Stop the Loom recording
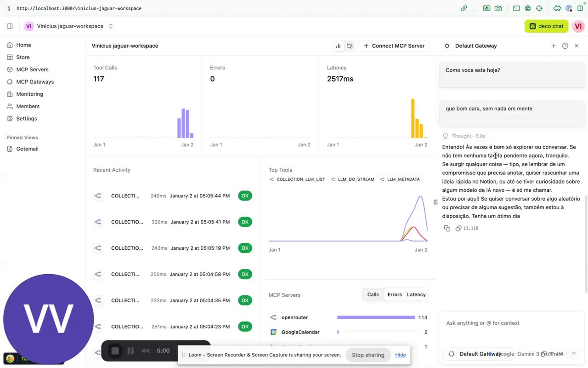This screenshot has height=368, width=588. (x=115, y=351)
